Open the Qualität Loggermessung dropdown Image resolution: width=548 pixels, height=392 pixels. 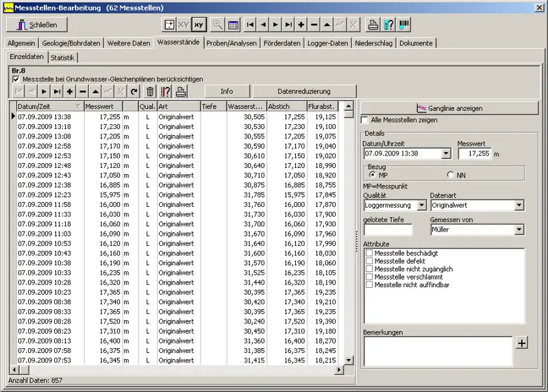[422, 206]
